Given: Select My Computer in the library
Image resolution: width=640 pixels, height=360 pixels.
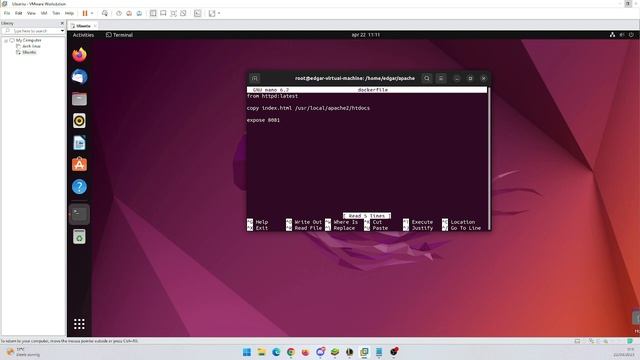Looking at the screenshot, I should pos(29,40).
